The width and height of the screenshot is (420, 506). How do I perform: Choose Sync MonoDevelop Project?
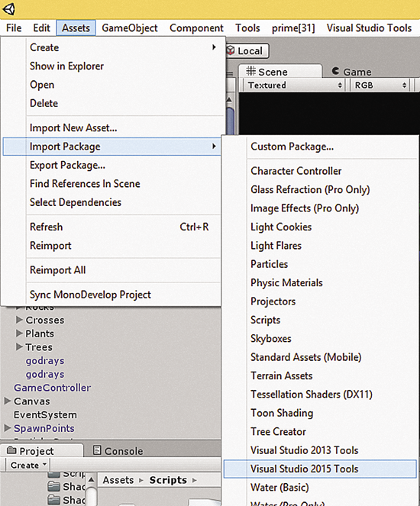coord(111,295)
